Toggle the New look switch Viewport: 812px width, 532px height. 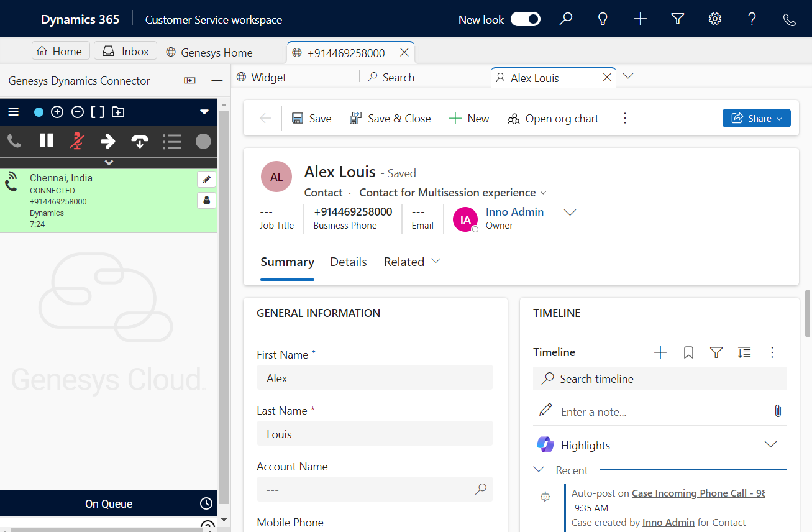525,19
